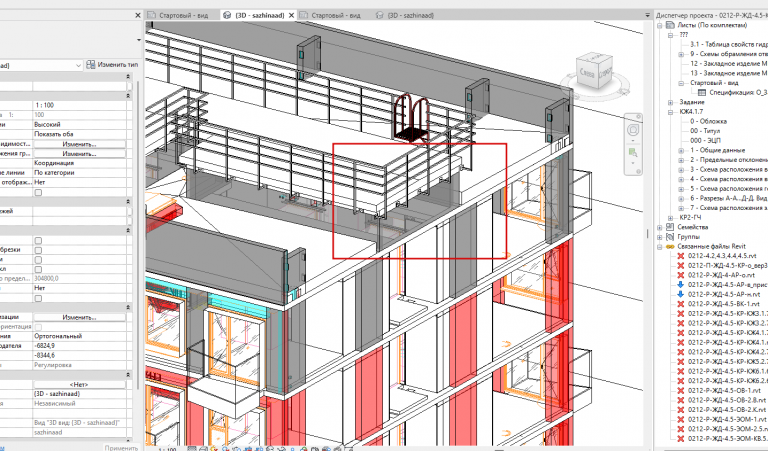
Task: Click the red X beside 0212-Р-ЖД-4.5-ЭОМ-2.5.rvt
Action: click(680, 429)
